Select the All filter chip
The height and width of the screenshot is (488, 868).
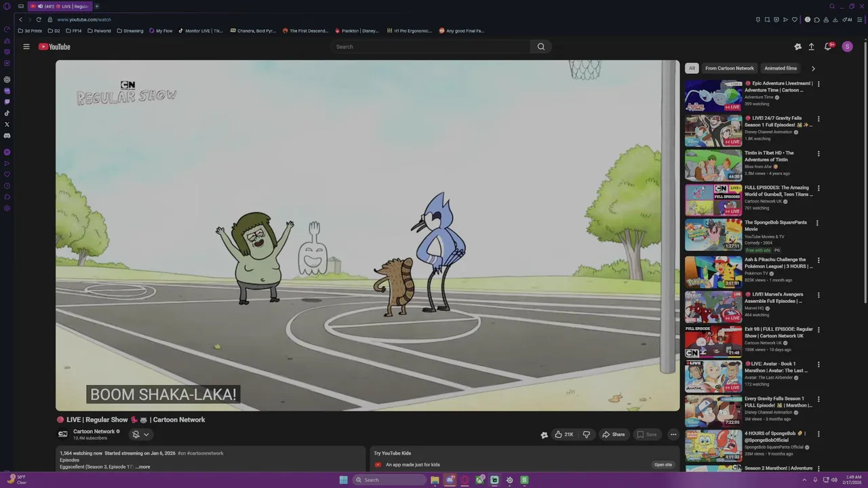(x=692, y=68)
